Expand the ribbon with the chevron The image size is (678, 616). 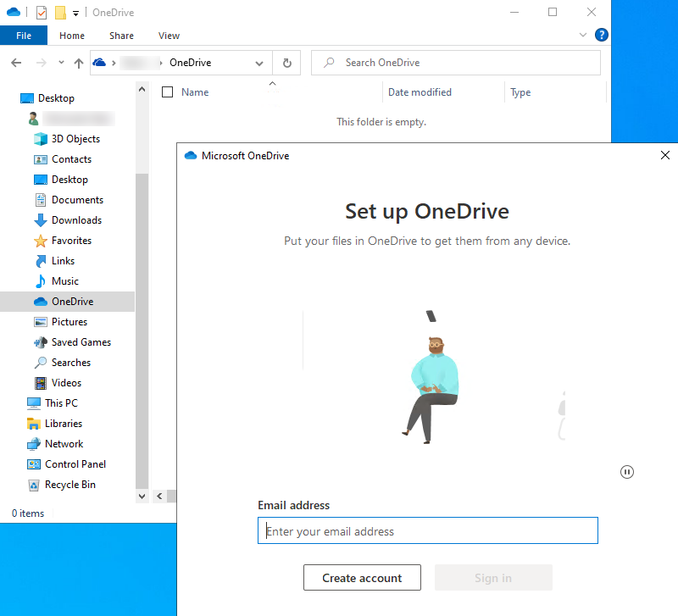coord(582,36)
